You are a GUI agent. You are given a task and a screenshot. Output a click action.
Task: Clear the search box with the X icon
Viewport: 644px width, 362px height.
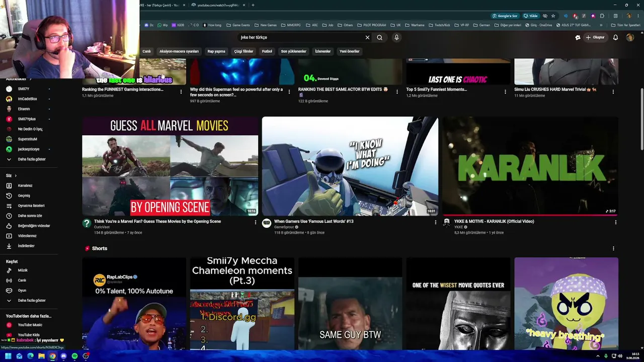(x=367, y=37)
